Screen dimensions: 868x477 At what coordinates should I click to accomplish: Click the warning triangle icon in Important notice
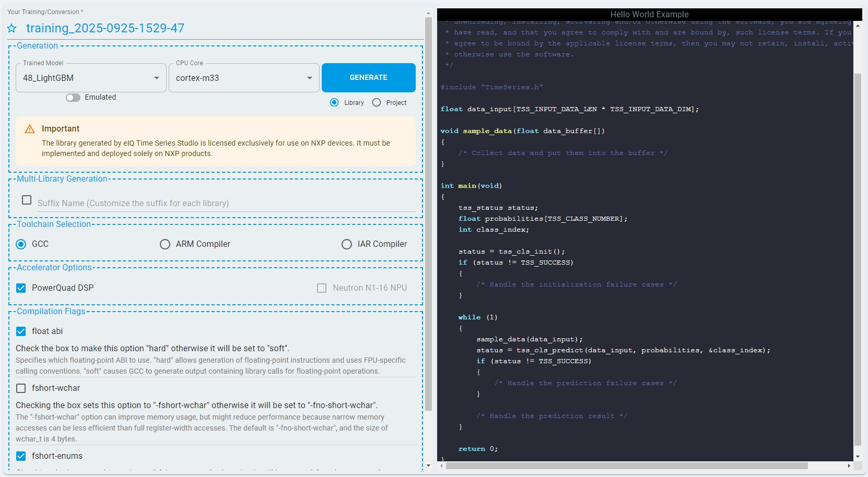tap(30, 129)
